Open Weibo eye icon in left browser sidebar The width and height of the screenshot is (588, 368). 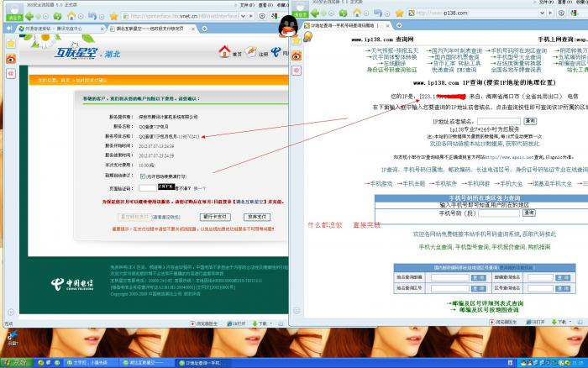10,59
